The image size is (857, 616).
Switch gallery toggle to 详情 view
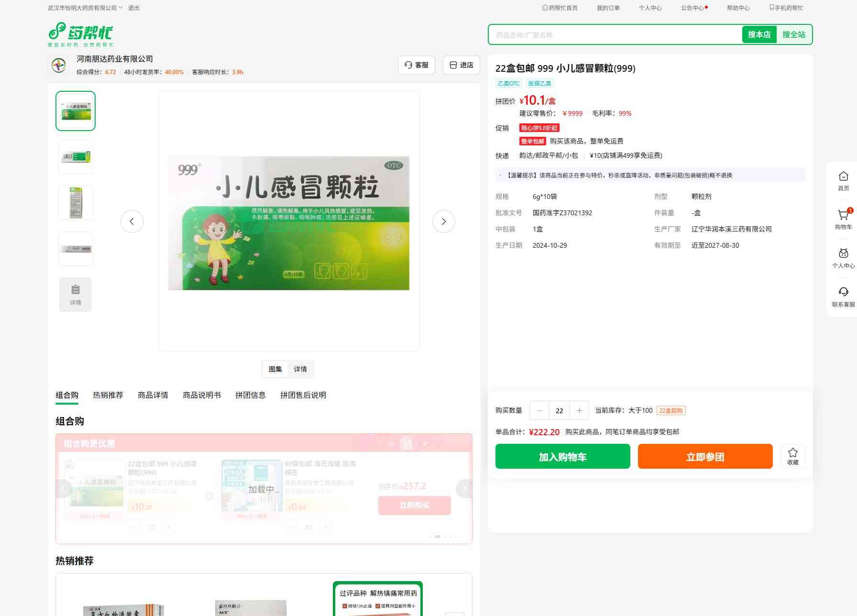coord(300,369)
